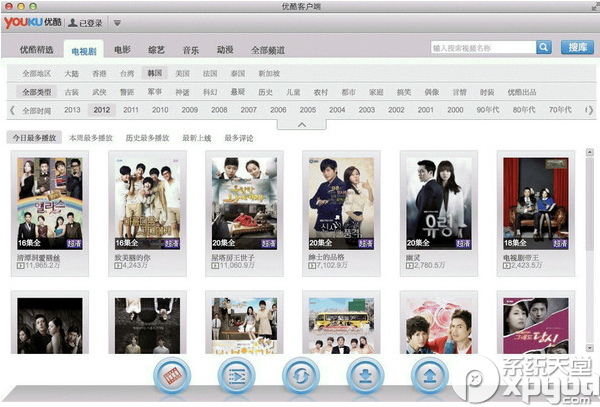The height and width of the screenshot is (407, 600).
Task: Click the 电视剧帝王 title link
Action: 521,257
